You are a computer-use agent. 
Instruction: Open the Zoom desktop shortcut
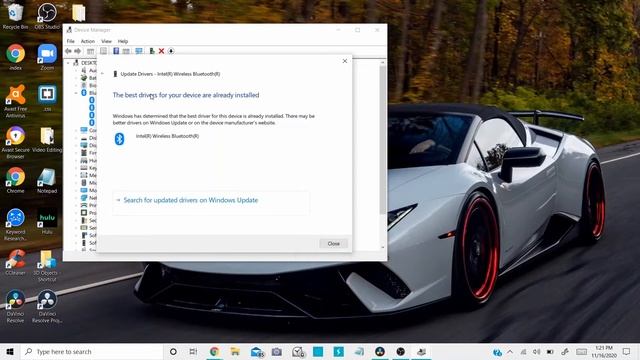pyautogui.click(x=47, y=57)
